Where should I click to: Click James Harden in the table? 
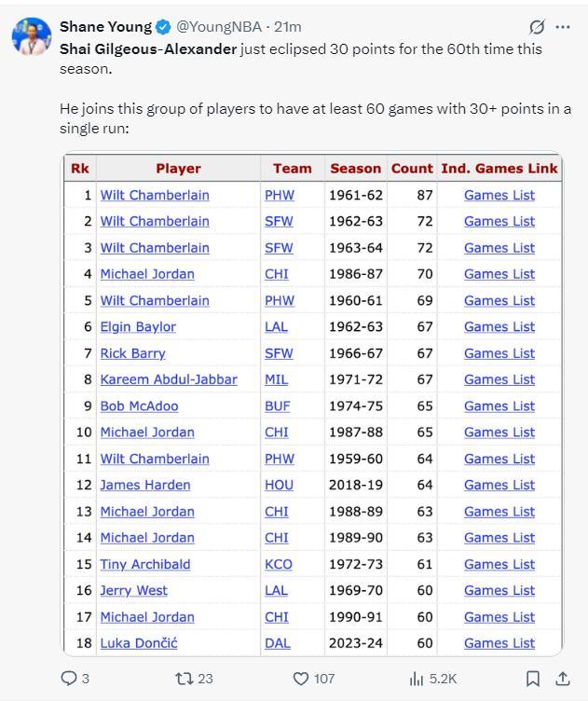(x=145, y=485)
